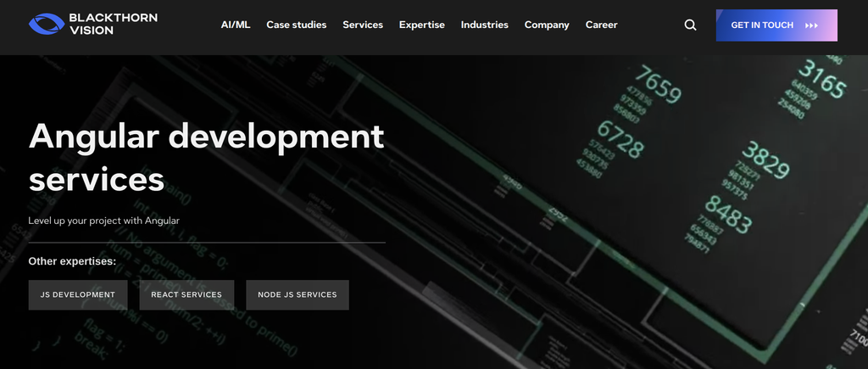The height and width of the screenshot is (369, 868).
Task: Open the Case studies menu item
Action: coord(296,25)
